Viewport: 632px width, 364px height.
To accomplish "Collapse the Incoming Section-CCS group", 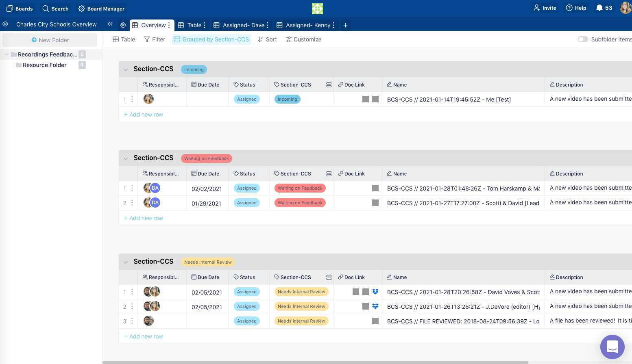I will click(126, 69).
